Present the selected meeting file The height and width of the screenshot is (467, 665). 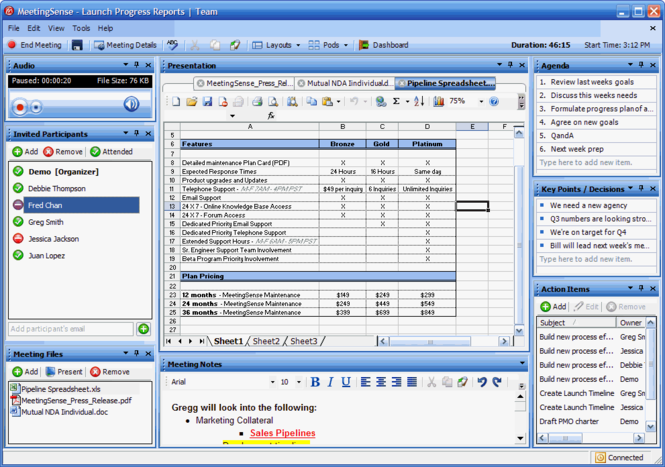64,372
